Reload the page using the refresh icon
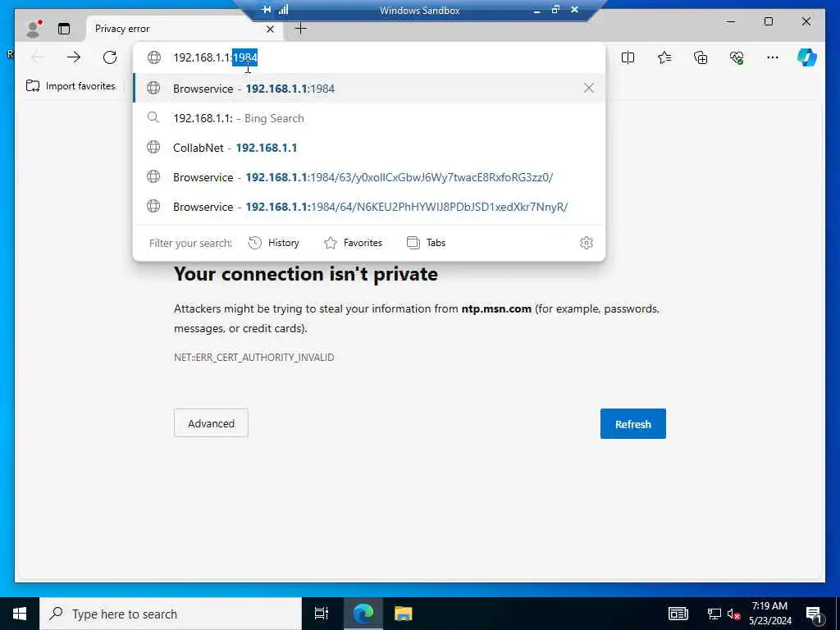This screenshot has height=630, width=840. 110,57
